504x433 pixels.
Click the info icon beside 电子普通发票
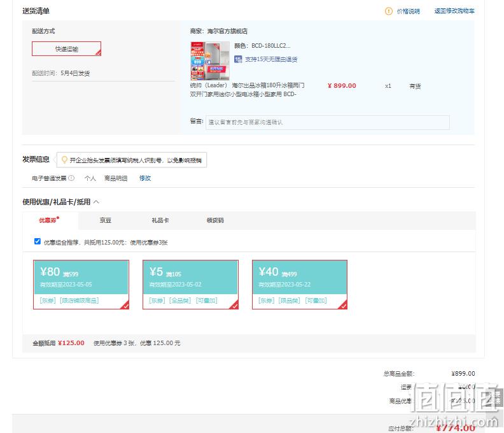point(71,178)
